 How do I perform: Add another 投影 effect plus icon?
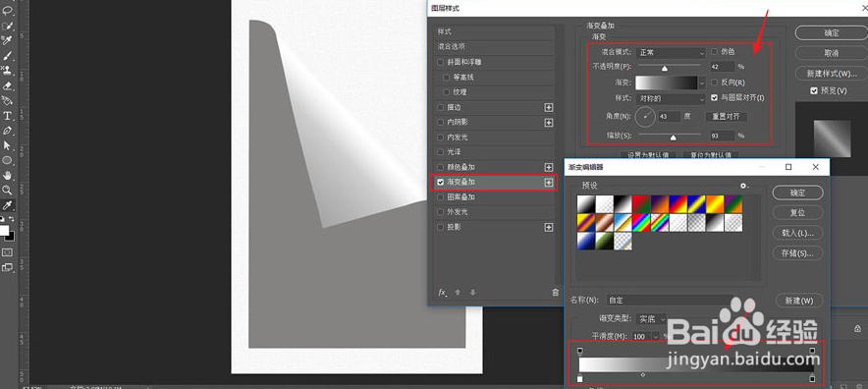pyautogui.click(x=549, y=227)
